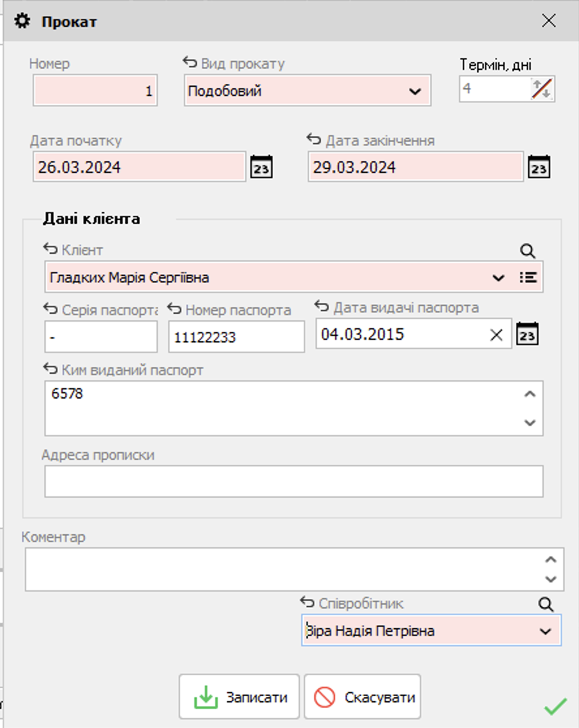
Task: Click into the Адреса прописки field
Action: (x=293, y=481)
